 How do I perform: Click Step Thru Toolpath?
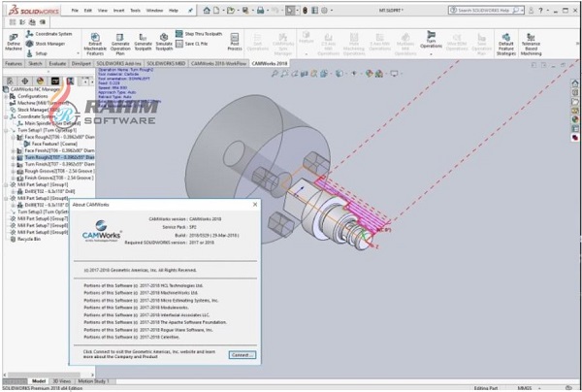tap(199, 34)
